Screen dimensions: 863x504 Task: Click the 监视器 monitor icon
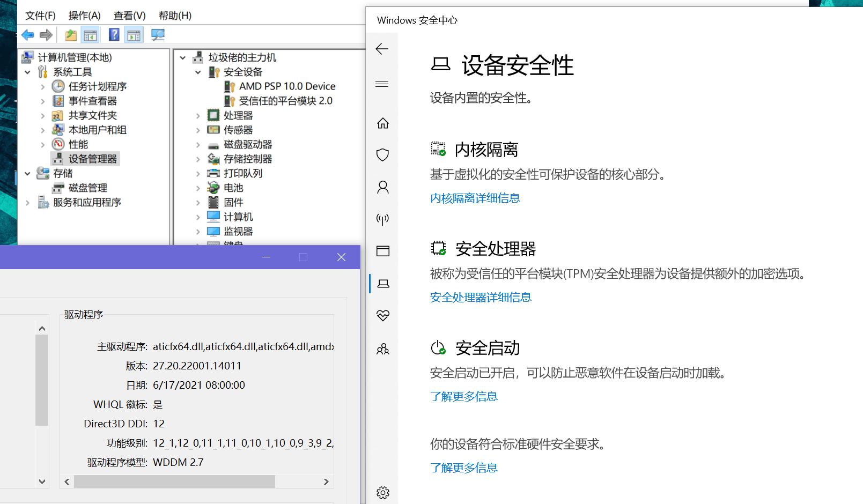[x=213, y=231]
